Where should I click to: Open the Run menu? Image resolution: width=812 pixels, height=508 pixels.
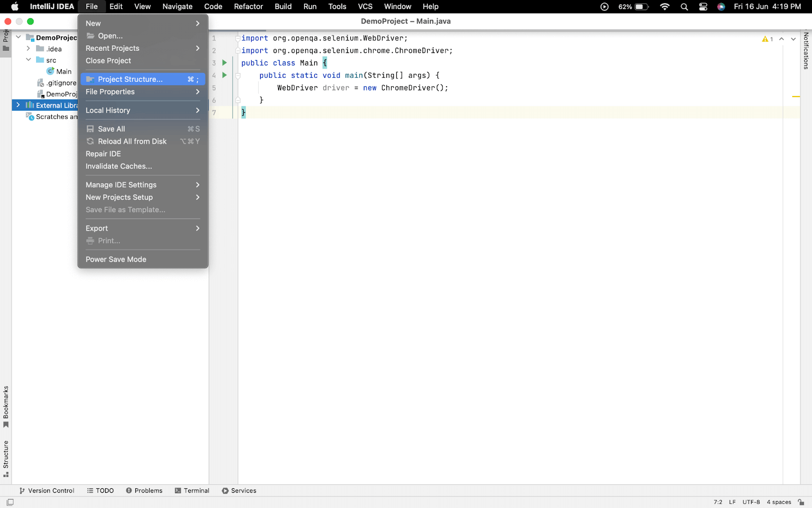[x=310, y=7]
